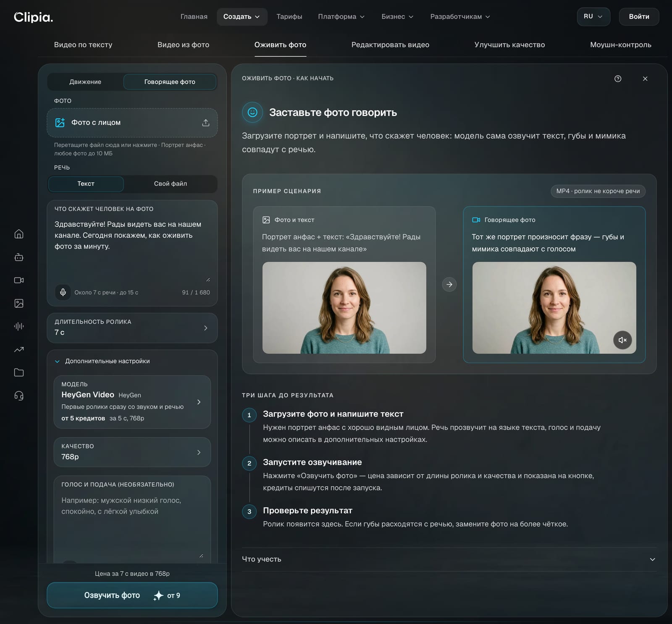Open the audio waveform sidebar icon

pos(19,326)
